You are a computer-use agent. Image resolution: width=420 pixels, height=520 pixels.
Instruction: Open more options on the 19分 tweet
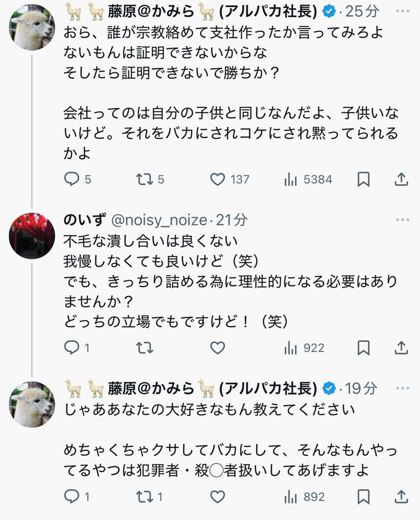(x=402, y=389)
